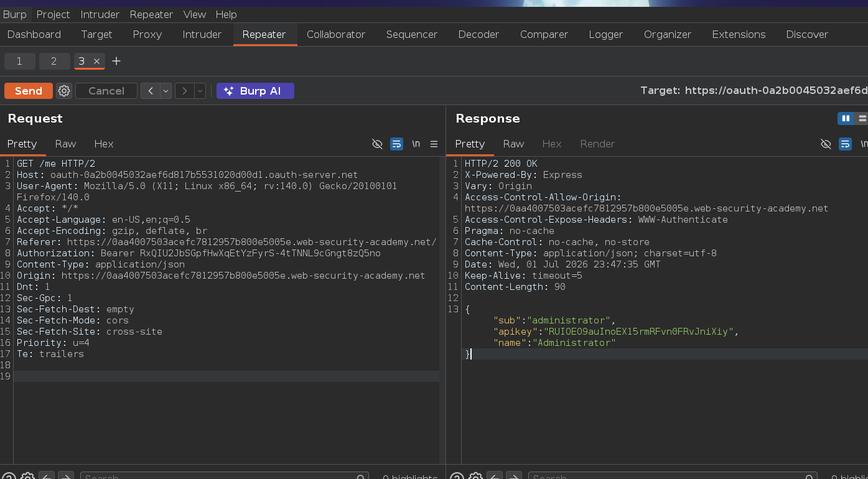This screenshot has height=479, width=868.
Task: Open the Project menu
Action: coord(54,14)
